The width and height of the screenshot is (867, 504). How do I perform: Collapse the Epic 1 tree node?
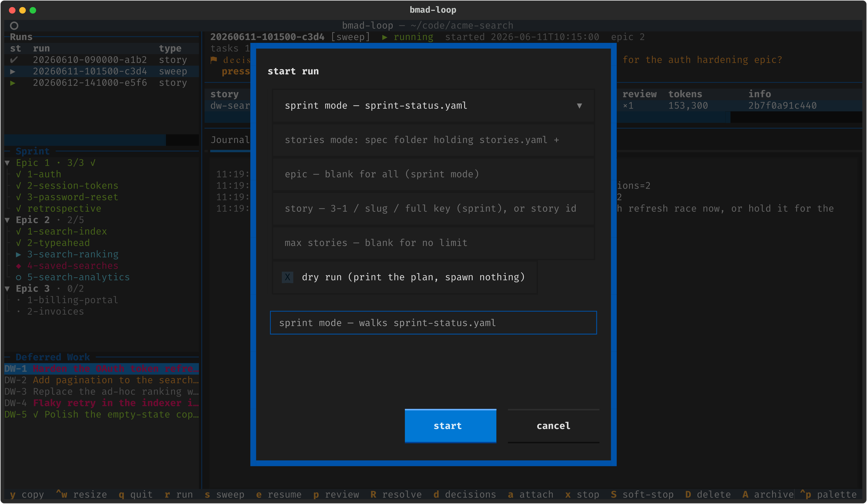click(x=7, y=163)
